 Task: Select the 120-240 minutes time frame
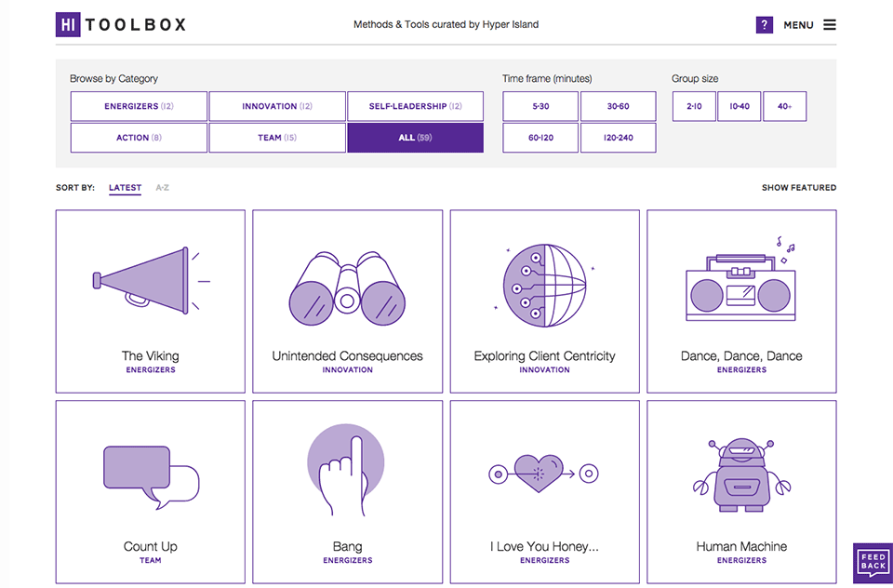tap(618, 138)
